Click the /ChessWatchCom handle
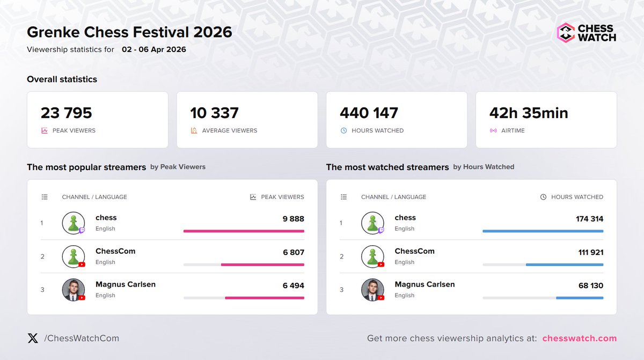 (82, 338)
